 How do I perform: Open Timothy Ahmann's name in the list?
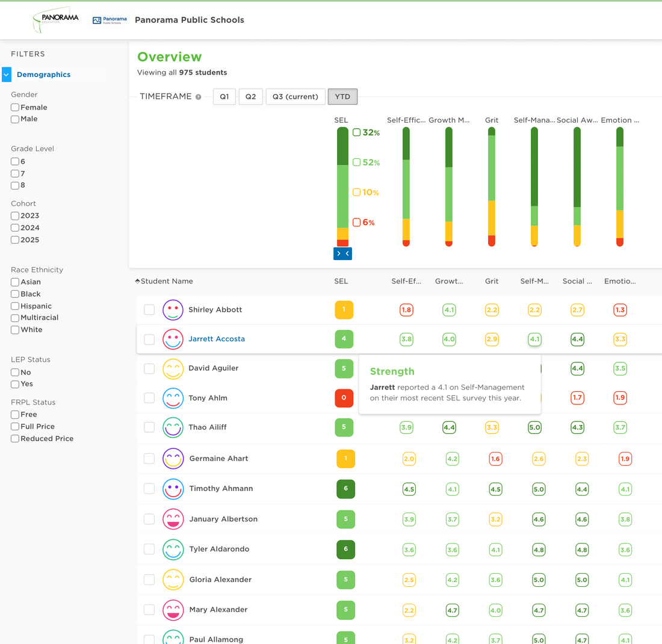pyautogui.click(x=221, y=489)
